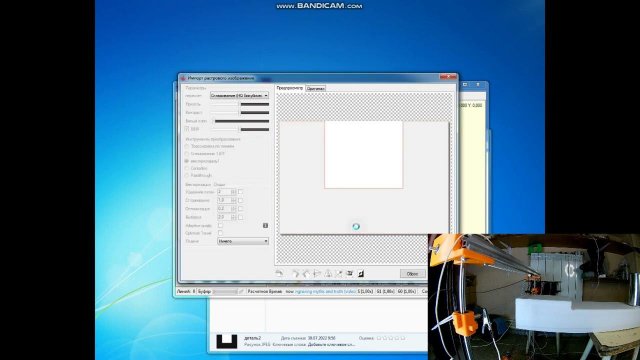The width and height of the screenshot is (640, 360).
Task: Select the crop image tool
Action: 338,273
